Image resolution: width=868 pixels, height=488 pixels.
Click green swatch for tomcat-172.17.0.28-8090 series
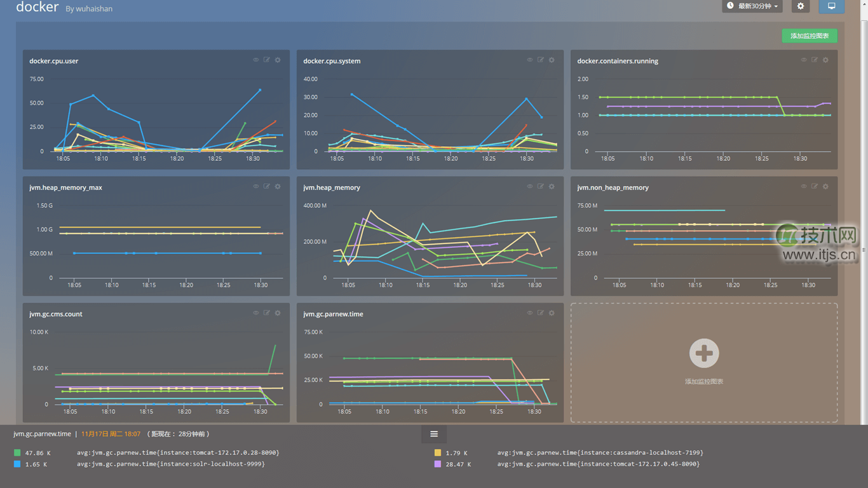click(17, 453)
